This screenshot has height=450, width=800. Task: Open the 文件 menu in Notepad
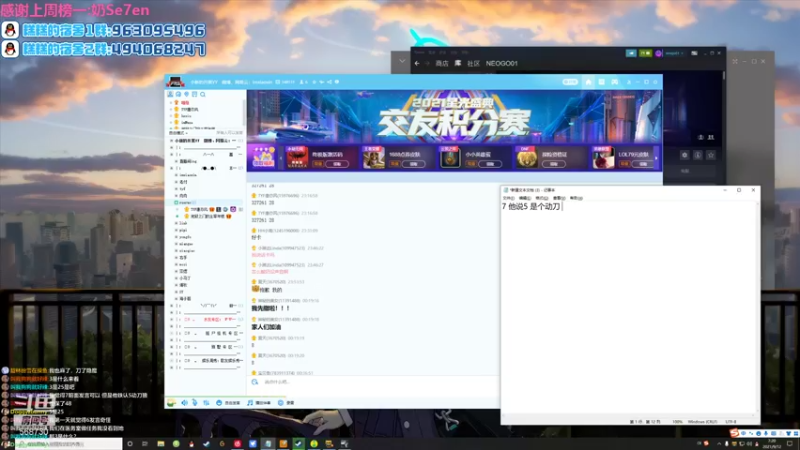click(x=508, y=198)
